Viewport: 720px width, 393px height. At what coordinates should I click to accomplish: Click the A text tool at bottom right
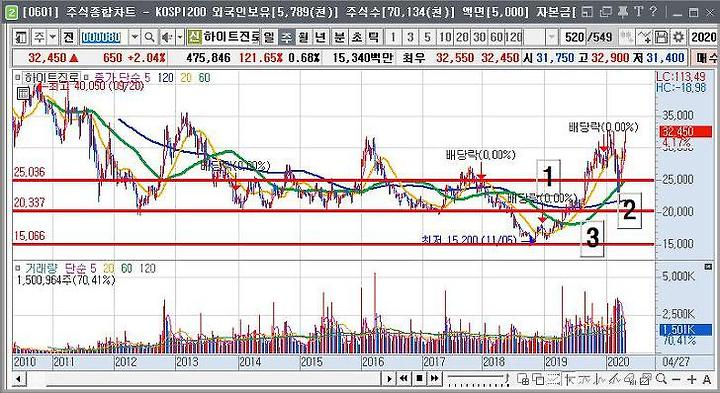[707, 380]
